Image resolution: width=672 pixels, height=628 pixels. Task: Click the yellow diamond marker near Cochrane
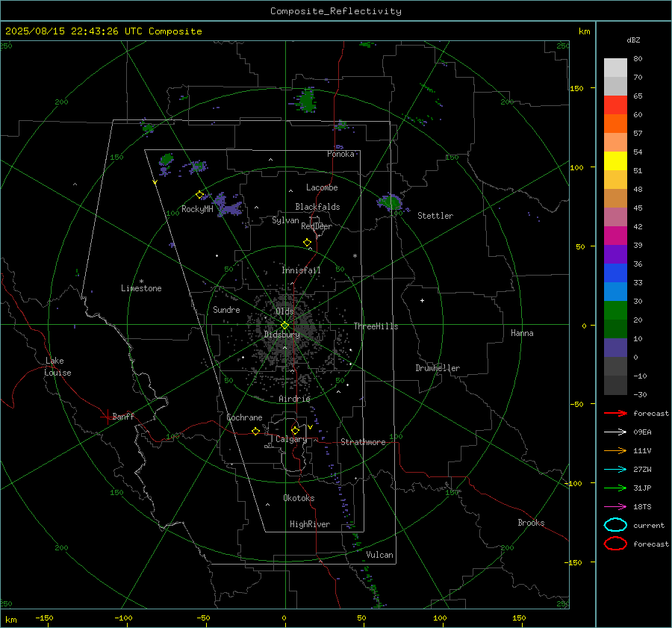coord(255,432)
